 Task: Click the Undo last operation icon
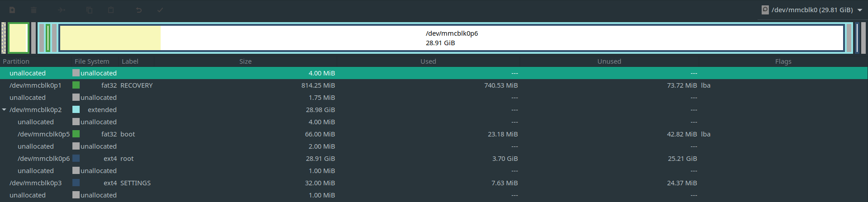click(x=139, y=10)
